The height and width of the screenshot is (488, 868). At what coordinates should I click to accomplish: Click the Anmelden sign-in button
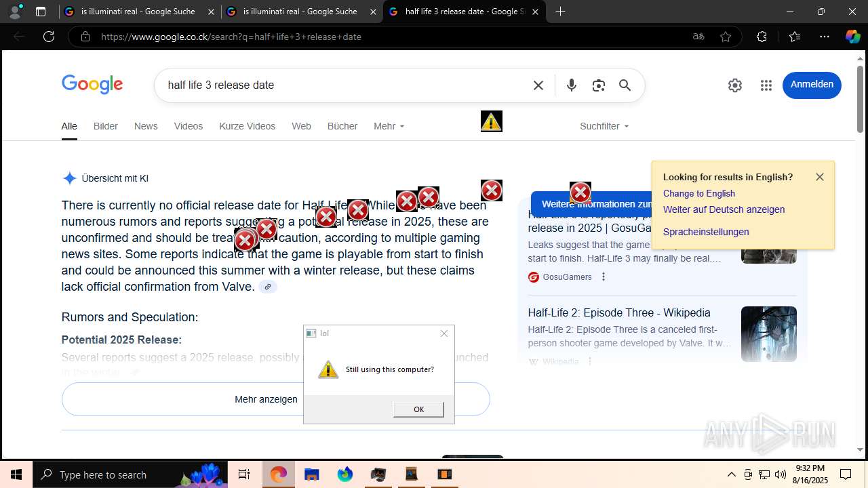tap(812, 85)
